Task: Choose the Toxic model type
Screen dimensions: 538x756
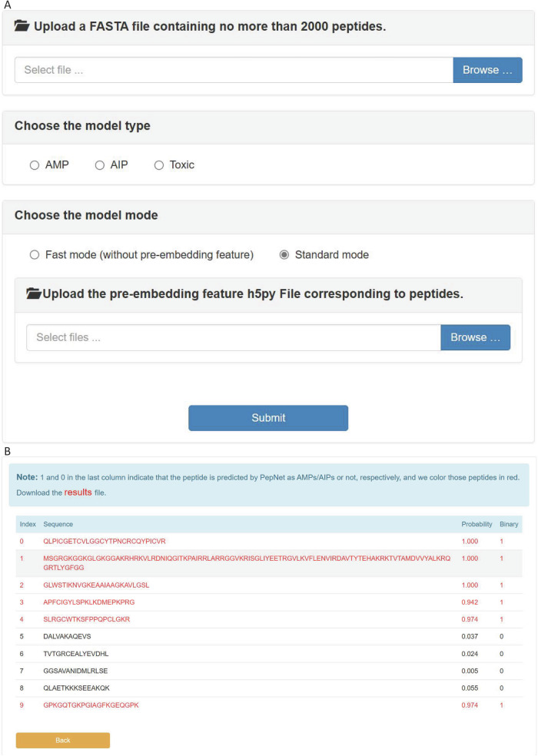Action: pyautogui.click(x=159, y=165)
